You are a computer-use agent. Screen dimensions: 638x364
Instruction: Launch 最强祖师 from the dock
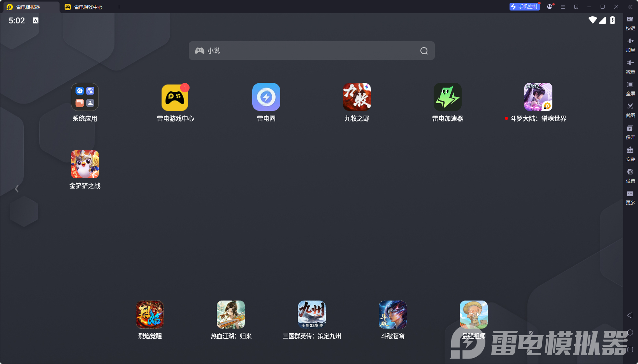coord(474,315)
